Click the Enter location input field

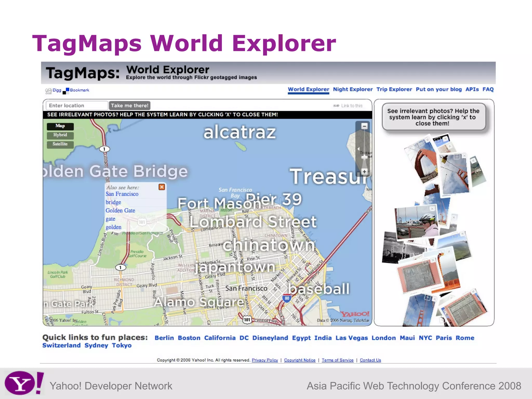tap(77, 105)
